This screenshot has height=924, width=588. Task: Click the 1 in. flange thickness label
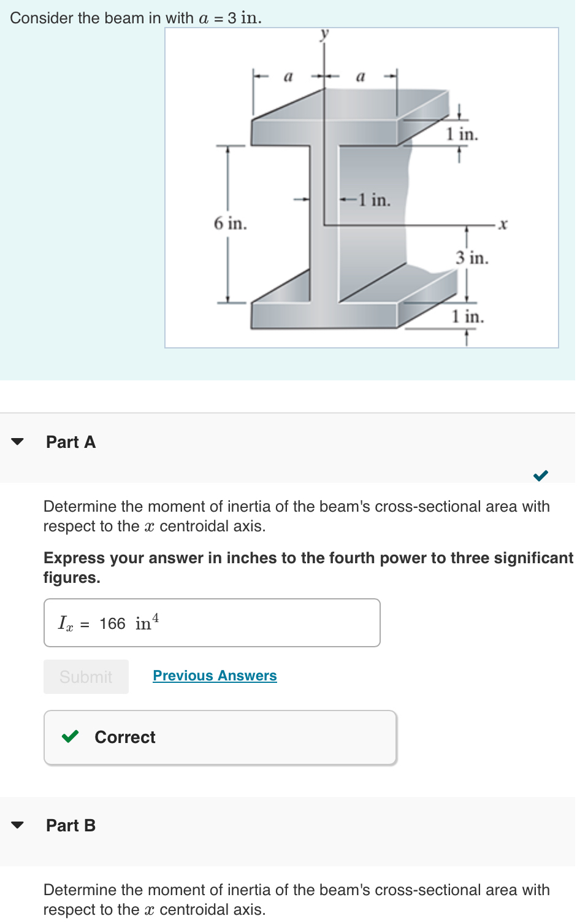(461, 134)
